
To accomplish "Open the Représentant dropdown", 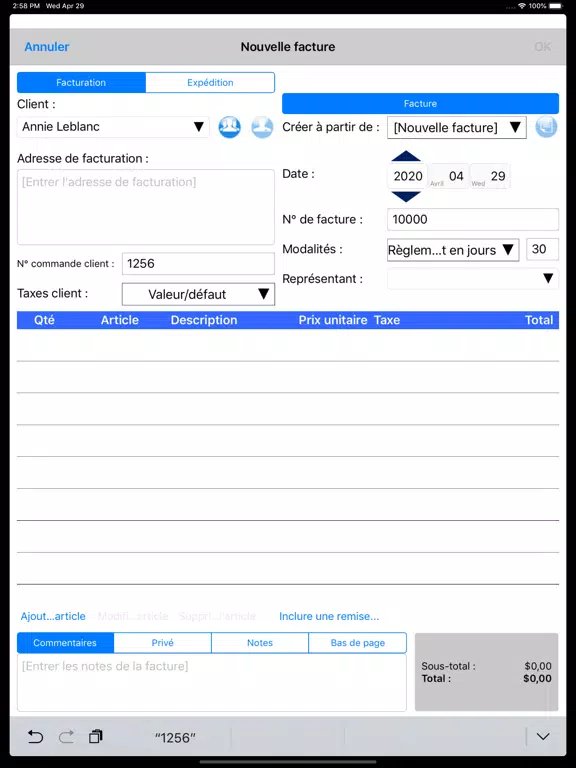I will (x=473, y=279).
